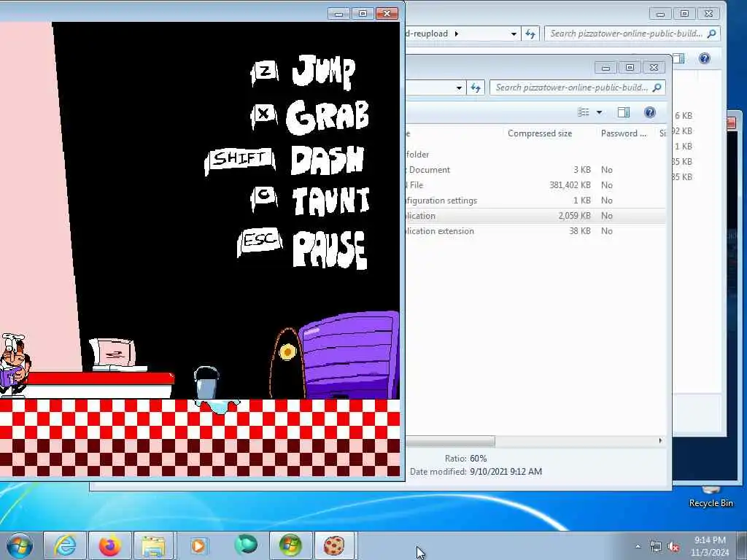Click the purple dresser in the game
This screenshot has height=560, width=747.
pos(350,355)
